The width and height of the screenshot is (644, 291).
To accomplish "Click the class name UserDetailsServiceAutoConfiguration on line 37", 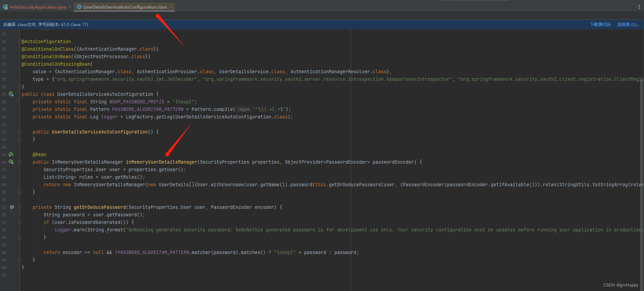I will [105, 94].
